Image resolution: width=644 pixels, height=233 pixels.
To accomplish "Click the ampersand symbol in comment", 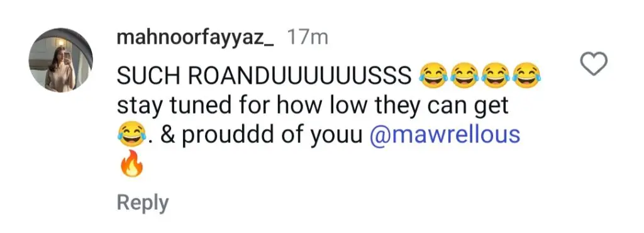I will (x=167, y=135).
